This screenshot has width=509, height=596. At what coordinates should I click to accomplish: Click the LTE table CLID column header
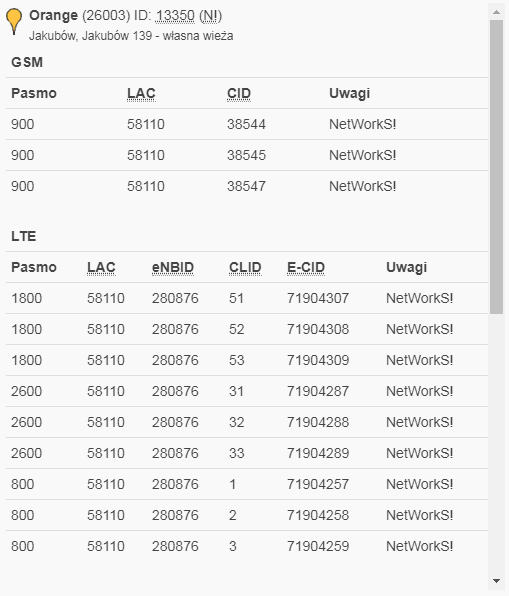coord(245,268)
